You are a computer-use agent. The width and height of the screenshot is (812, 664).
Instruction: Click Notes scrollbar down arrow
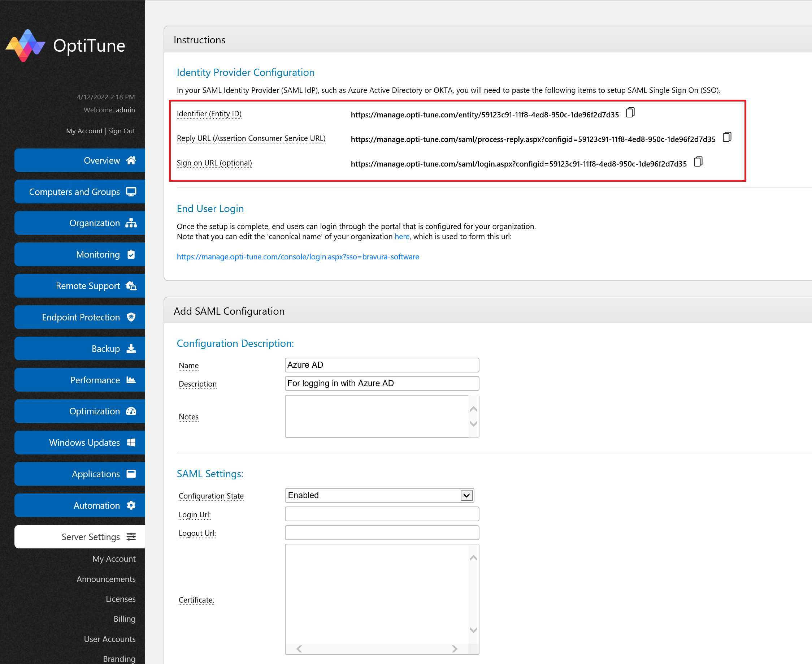pyautogui.click(x=473, y=423)
